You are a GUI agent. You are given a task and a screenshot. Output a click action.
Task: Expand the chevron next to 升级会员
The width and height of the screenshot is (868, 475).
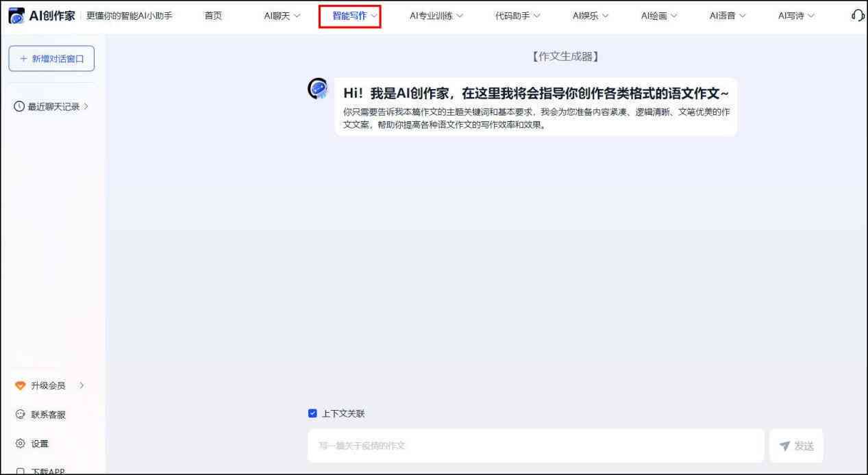pos(82,386)
